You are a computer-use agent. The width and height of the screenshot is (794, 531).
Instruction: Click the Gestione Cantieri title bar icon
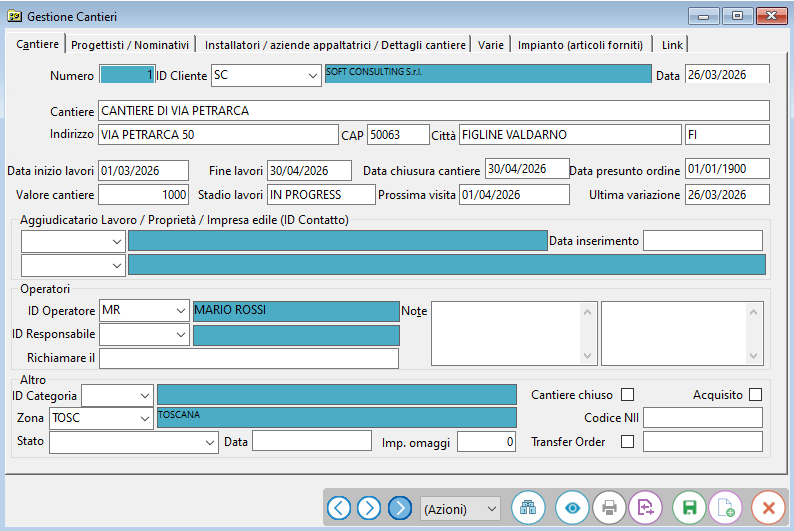point(14,16)
